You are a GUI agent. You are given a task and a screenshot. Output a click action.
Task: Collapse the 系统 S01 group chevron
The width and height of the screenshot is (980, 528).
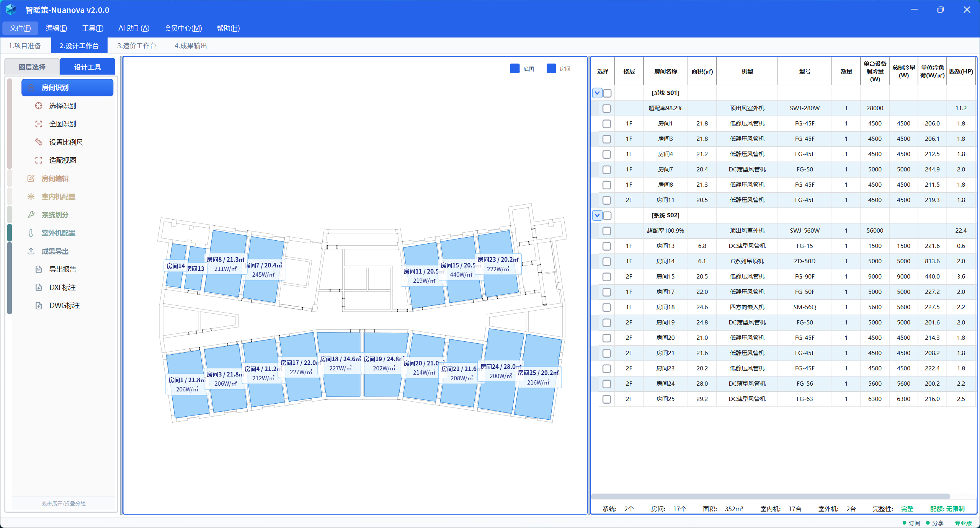597,93
